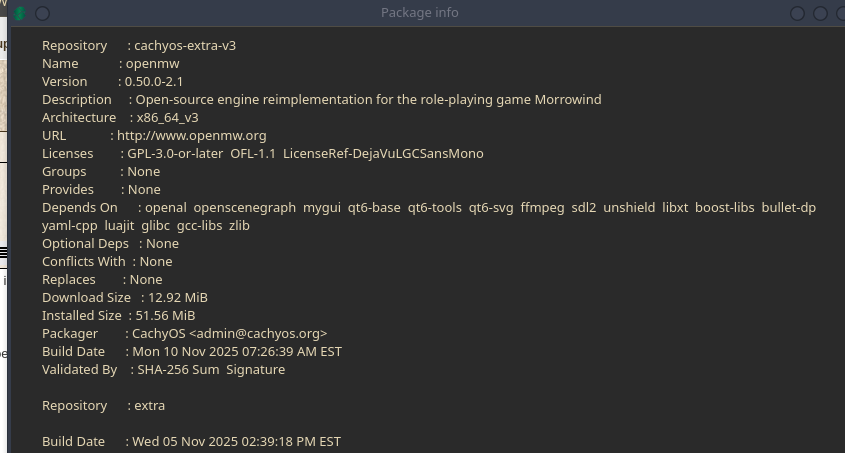The image size is (845, 453).
Task: Select the qt6-base dependency
Action: (x=374, y=208)
